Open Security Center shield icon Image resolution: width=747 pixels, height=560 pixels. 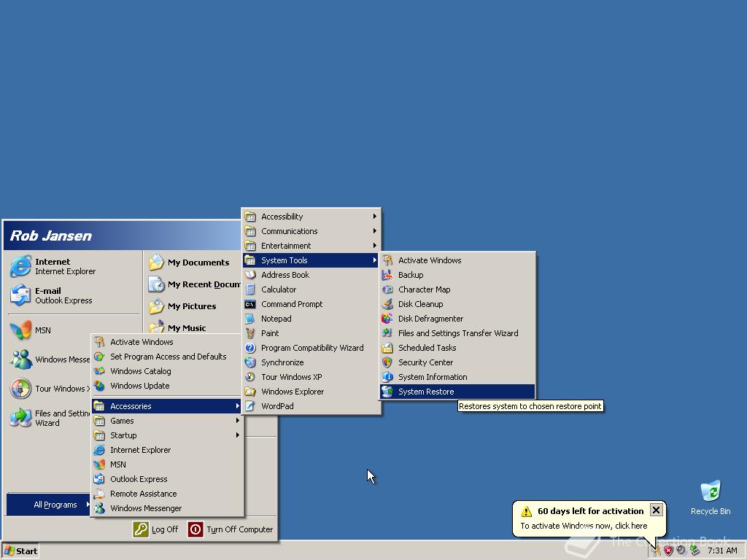387,362
